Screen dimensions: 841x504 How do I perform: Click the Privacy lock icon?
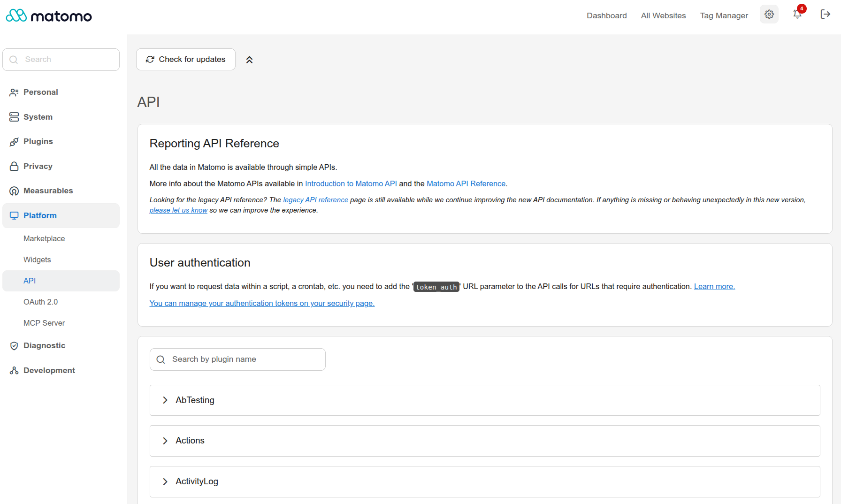(x=14, y=166)
